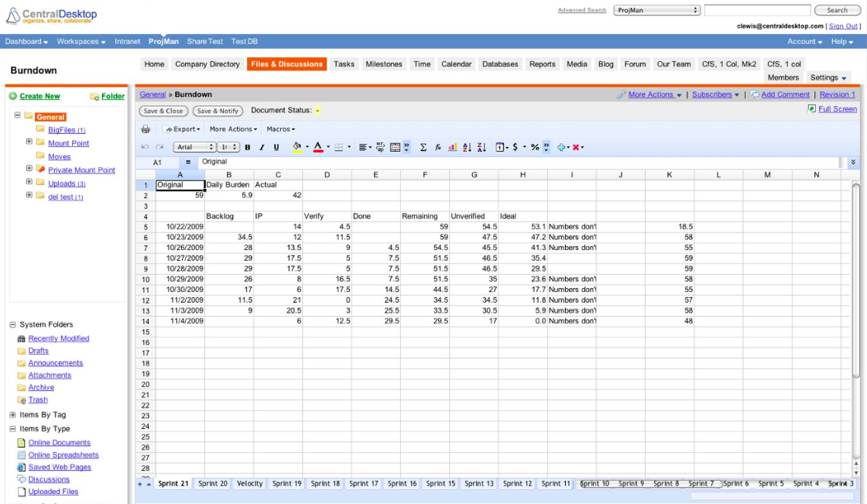Sort values descending with the Z-A icon
Image resolution: width=867 pixels, height=504 pixels.
[x=482, y=149]
